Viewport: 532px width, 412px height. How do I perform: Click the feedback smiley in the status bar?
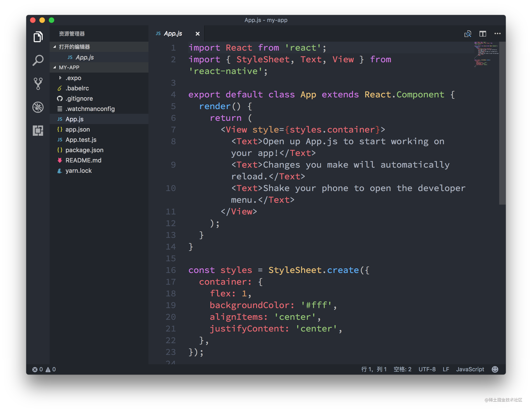click(x=495, y=369)
